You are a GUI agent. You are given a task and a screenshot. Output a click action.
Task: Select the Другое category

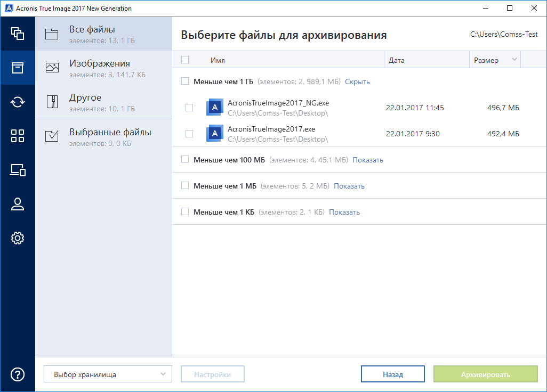click(103, 102)
